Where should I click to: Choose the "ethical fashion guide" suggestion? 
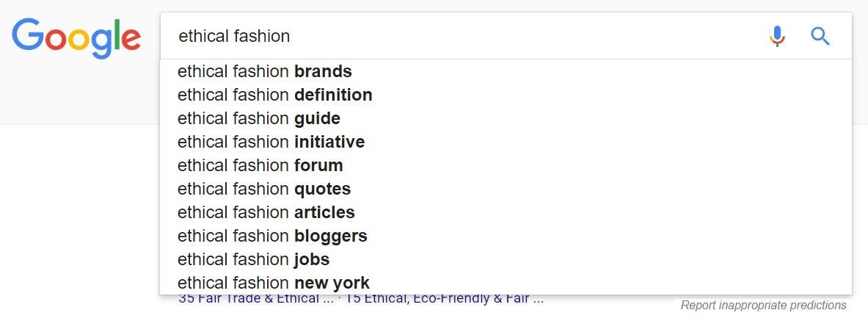(259, 119)
